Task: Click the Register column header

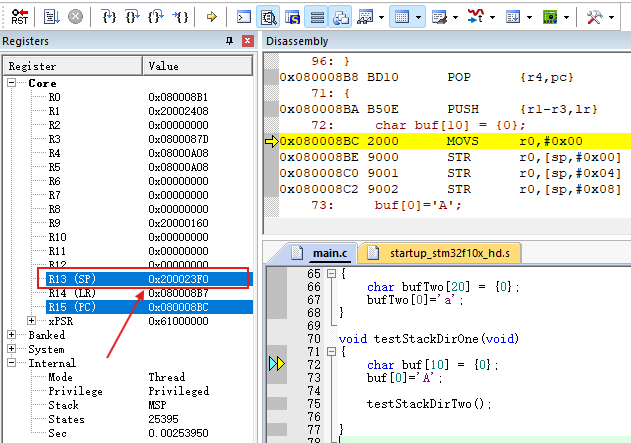Action: pyautogui.click(x=73, y=66)
